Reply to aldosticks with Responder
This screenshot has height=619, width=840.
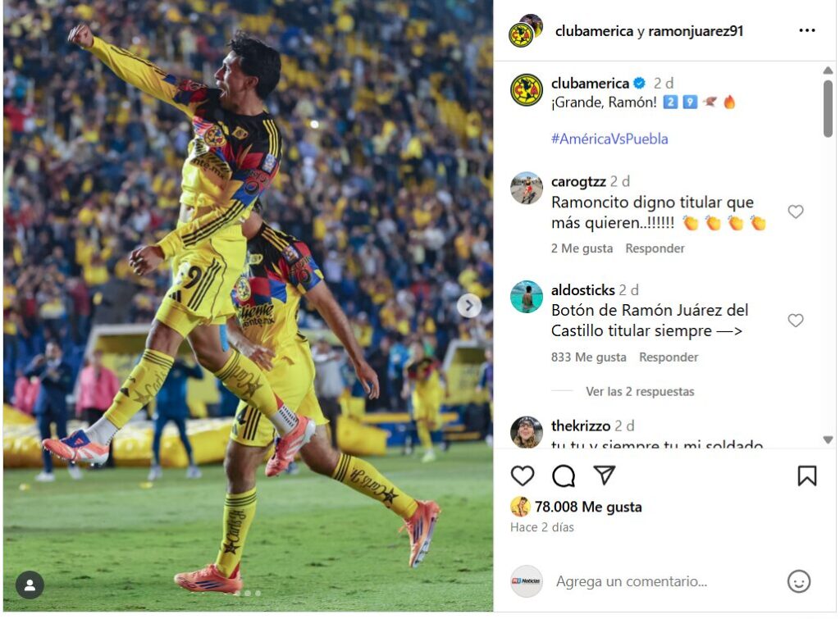[669, 357]
